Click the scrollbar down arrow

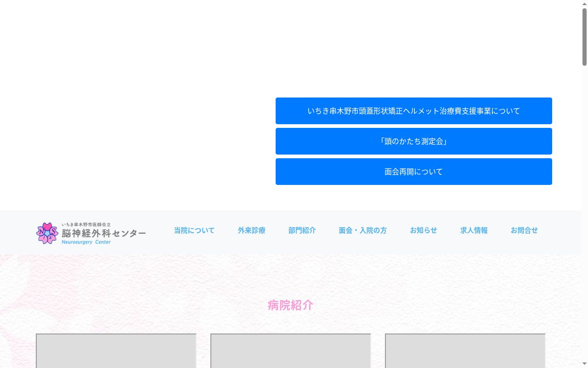[x=584, y=364]
